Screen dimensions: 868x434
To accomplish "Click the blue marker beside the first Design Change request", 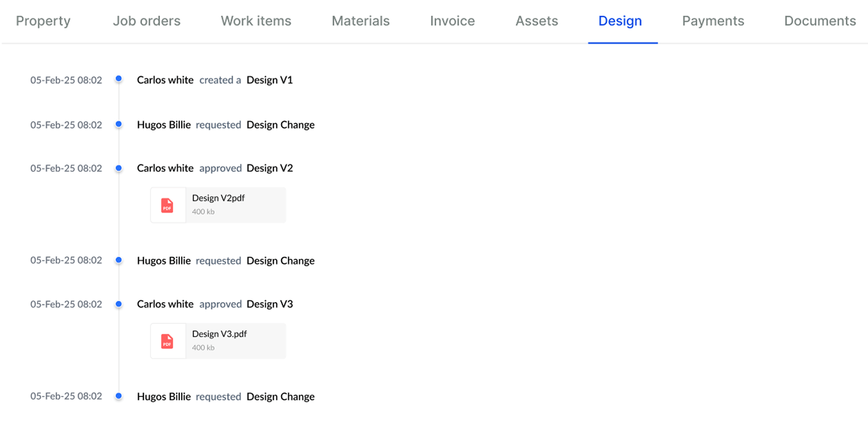I will coord(119,123).
